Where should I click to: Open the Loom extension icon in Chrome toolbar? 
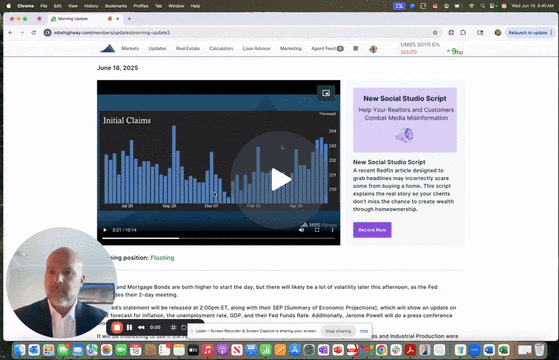click(x=451, y=33)
